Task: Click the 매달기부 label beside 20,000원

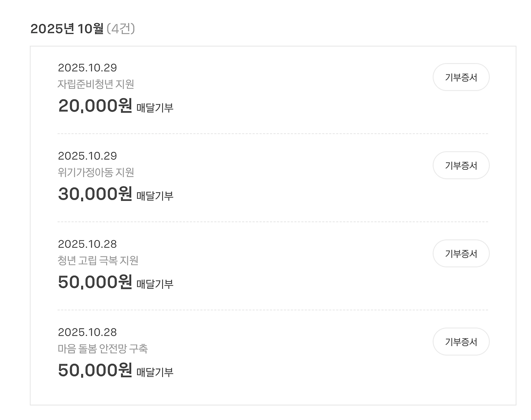Action: coord(155,108)
